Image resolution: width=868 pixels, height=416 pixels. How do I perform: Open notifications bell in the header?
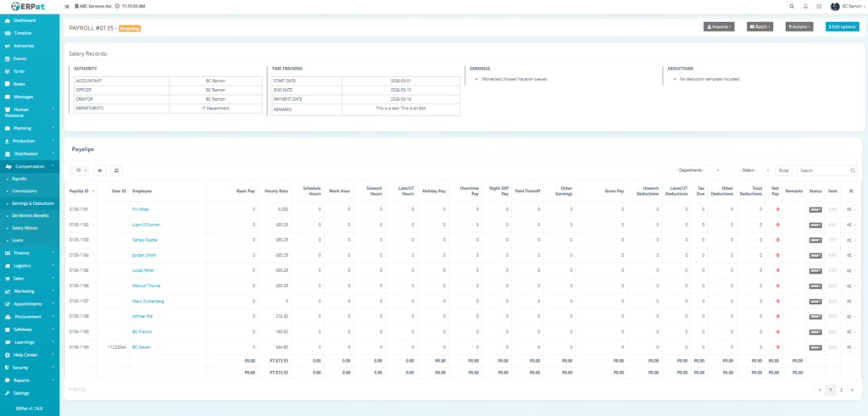pyautogui.click(x=804, y=6)
